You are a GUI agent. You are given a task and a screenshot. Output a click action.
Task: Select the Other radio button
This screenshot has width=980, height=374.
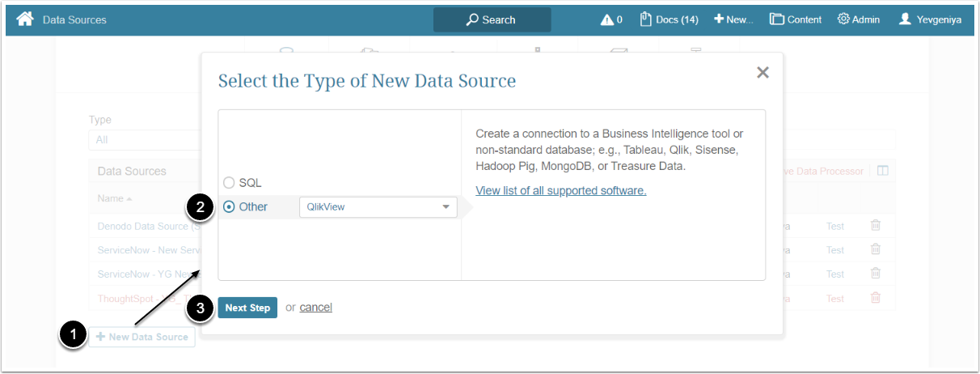229,206
